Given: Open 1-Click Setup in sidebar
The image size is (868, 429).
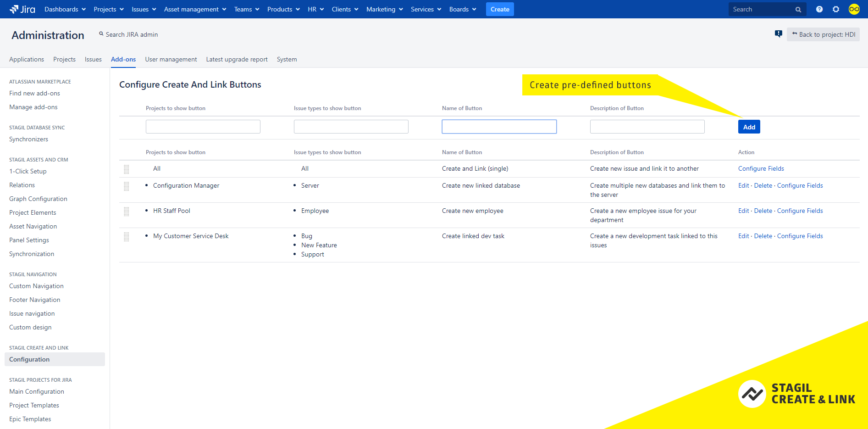Looking at the screenshot, I should click(28, 171).
